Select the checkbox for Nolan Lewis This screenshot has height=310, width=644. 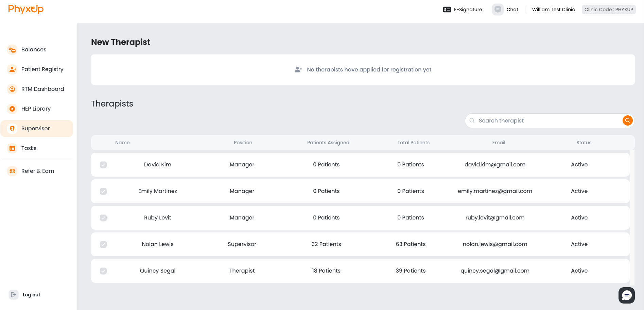click(x=103, y=244)
